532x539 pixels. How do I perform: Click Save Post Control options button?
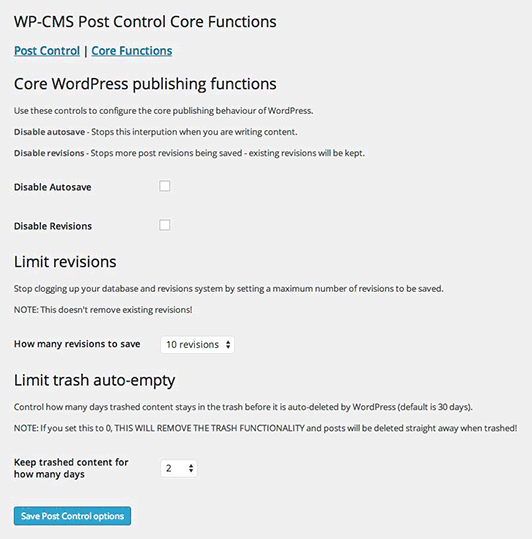(72, 516)
